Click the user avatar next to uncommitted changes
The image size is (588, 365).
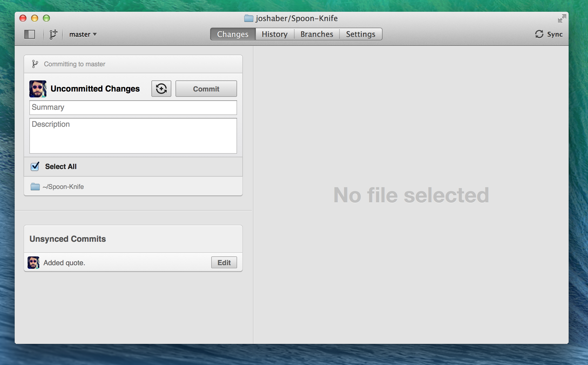click(38, 88)
